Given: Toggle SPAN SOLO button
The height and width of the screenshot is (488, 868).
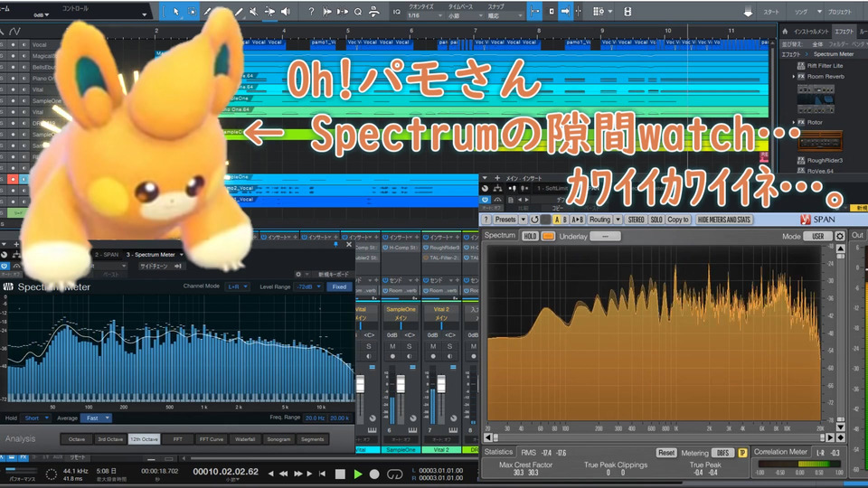Looking at the screenshot, I should (x=656, y=220).
